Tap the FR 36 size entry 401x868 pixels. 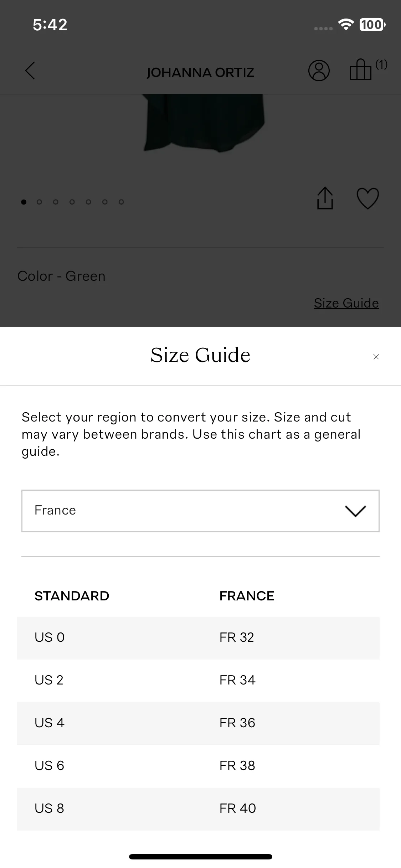pos(237,723)
